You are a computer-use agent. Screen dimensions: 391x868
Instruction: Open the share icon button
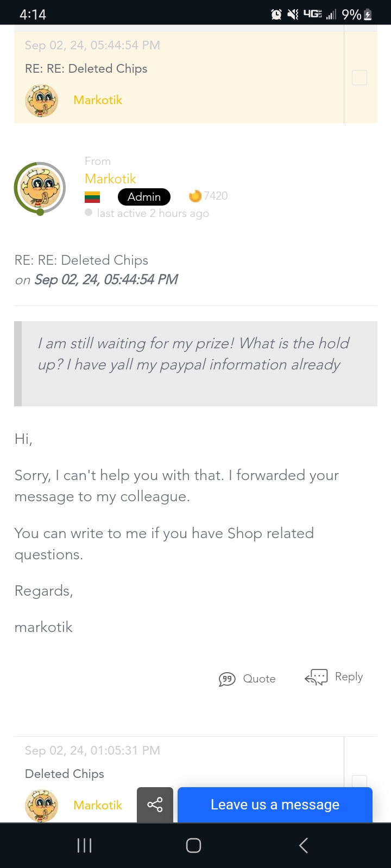[x=155, y=805]
